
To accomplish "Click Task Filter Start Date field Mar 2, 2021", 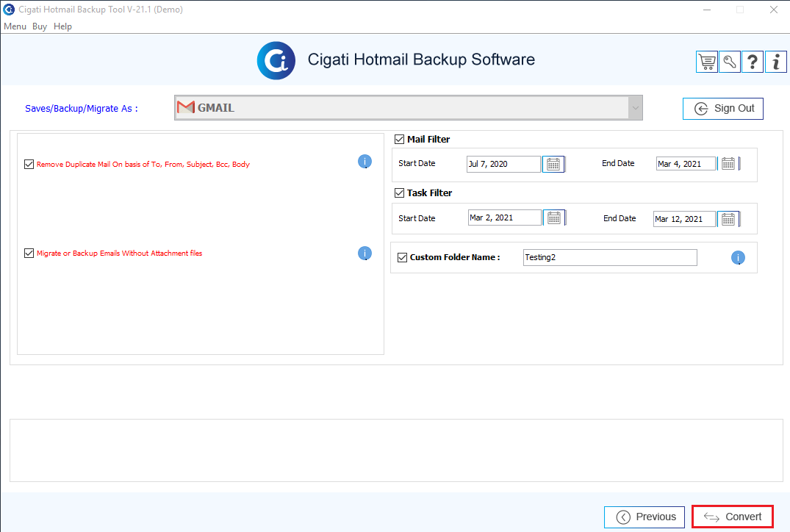I will coord(505,218).
